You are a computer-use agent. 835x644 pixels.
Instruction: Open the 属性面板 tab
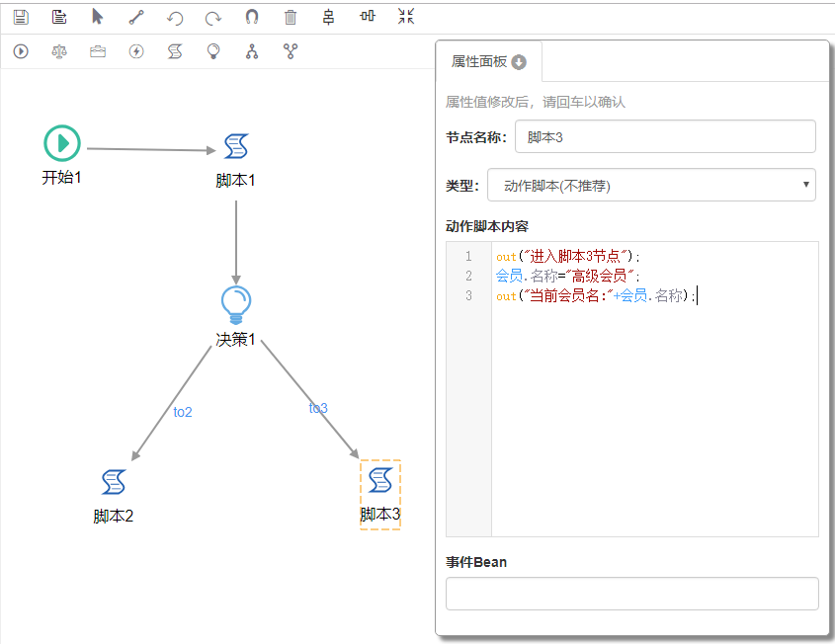[489, 62]
